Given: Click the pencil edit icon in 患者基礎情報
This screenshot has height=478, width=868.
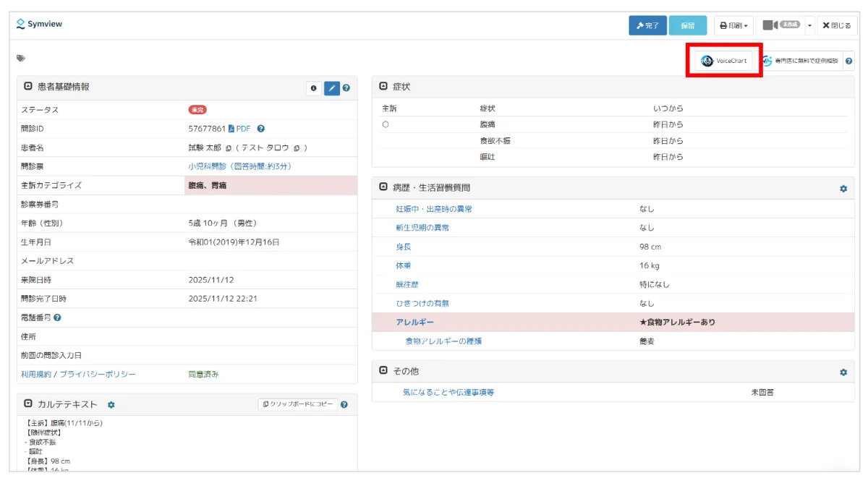Looking at the screenshot, I should click(332, 88).
